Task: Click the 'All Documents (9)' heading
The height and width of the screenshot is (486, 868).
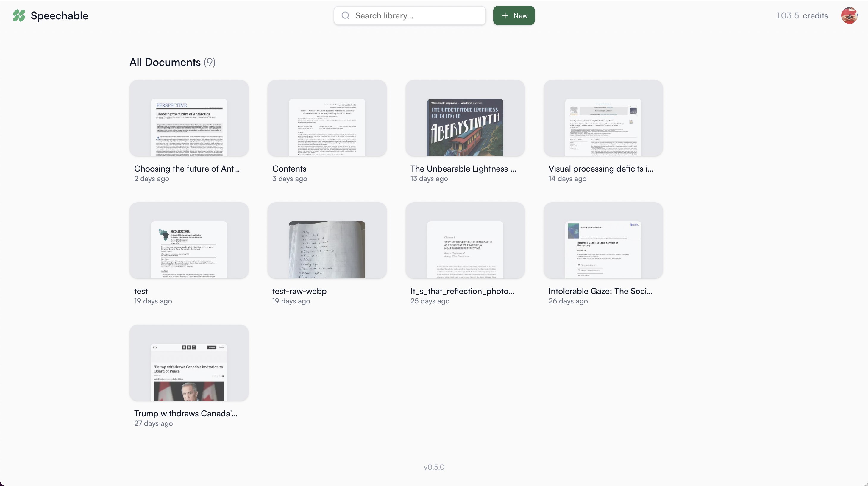Action: [x=172, y=62]
